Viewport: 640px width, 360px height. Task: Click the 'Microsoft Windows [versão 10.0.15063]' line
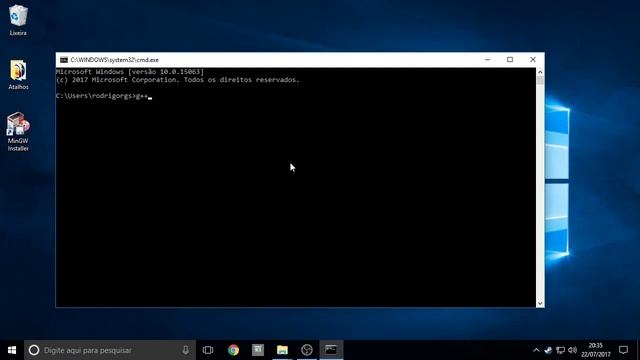130,72
